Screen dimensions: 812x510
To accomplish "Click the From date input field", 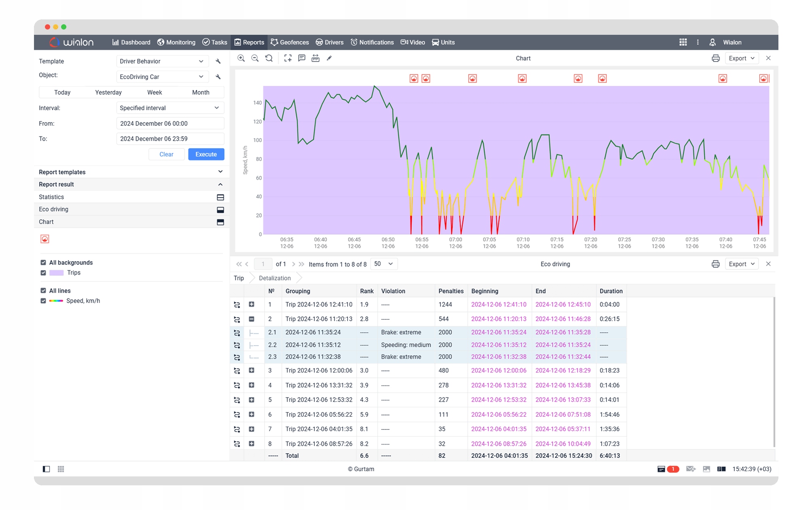I will coord(170,124).
